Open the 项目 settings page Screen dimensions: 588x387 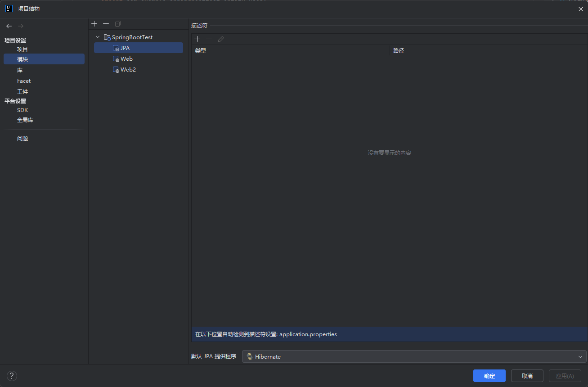tap(22, 49)
